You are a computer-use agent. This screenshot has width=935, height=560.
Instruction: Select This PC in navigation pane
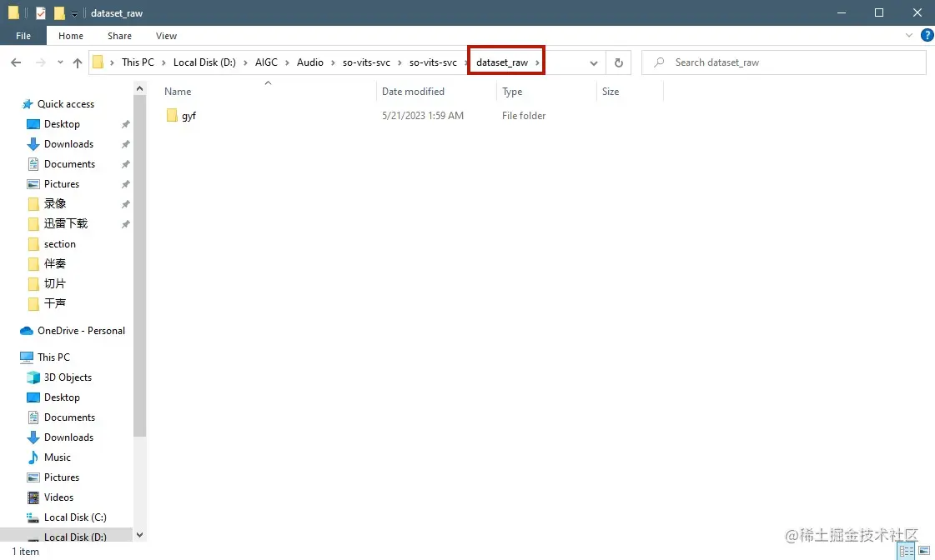[x=53, y=357]
